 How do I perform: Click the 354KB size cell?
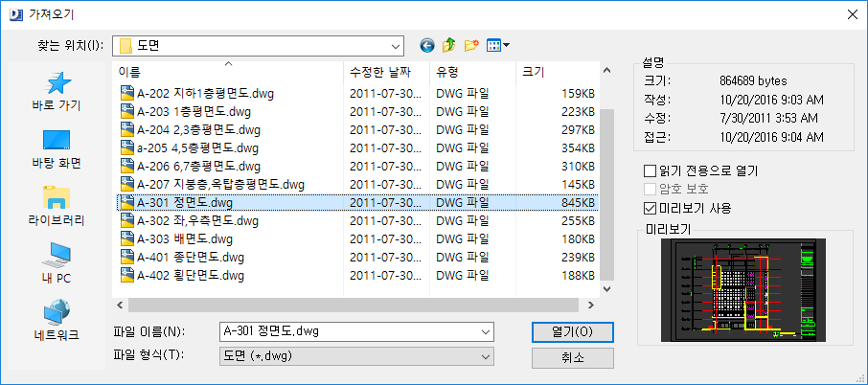tap(578, 148)
